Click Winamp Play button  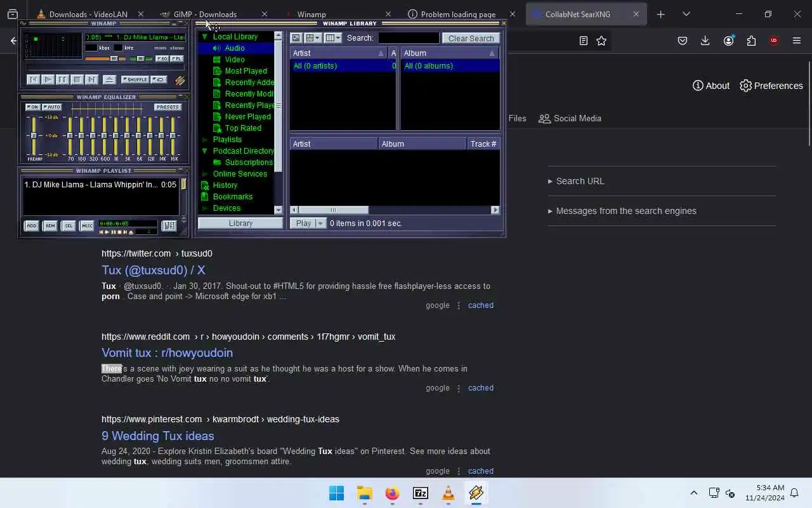pyautogui.click(x=48, y=79)
